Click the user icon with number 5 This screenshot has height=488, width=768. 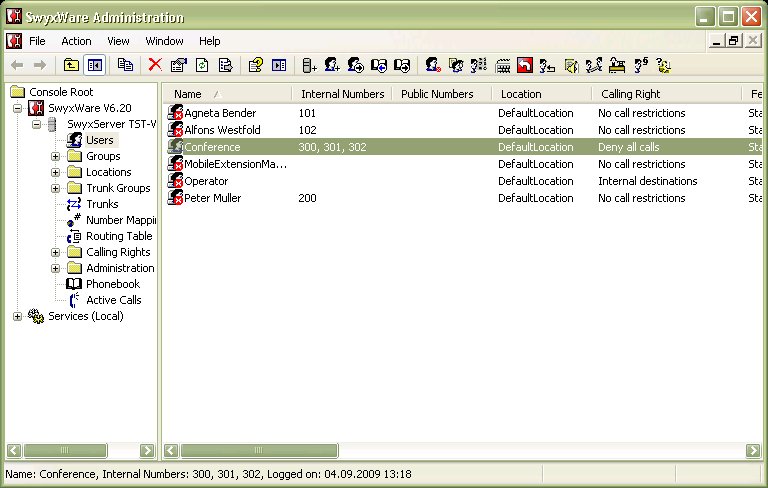[x=641, y=65]
